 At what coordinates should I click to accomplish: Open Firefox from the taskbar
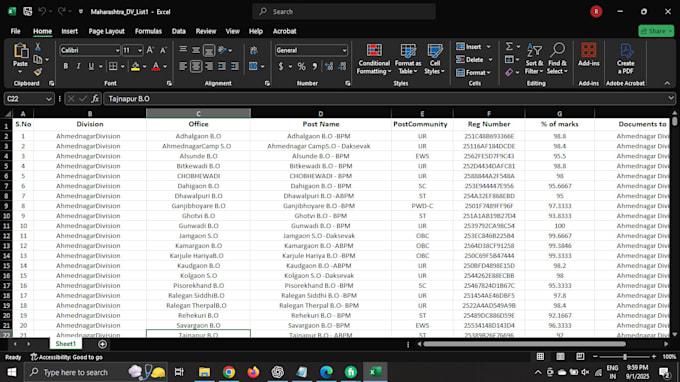tap(253, 372)
